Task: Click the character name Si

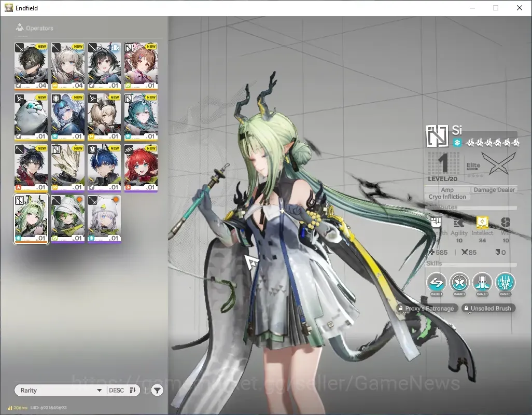Action: click(x=457, y=130)
